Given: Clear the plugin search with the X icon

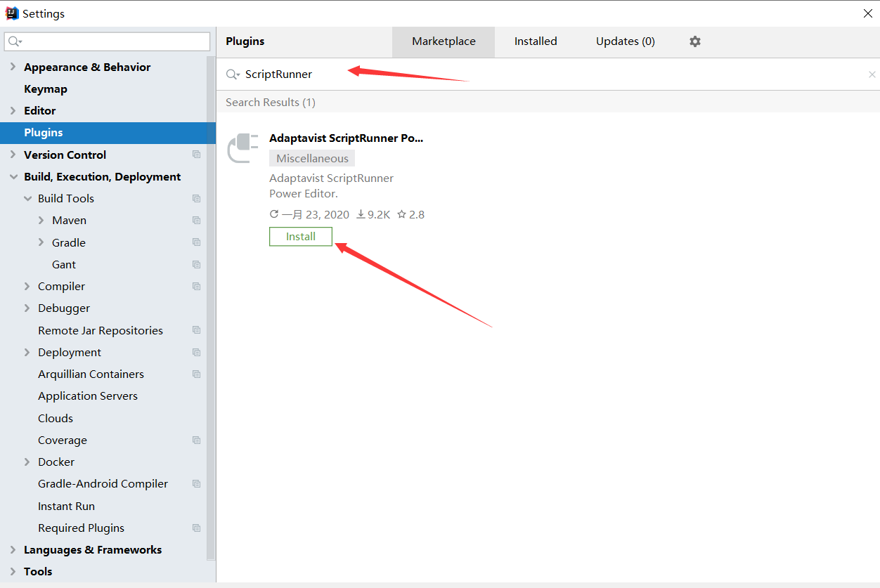Looking at the screenshot, I should tap(872, 74).
